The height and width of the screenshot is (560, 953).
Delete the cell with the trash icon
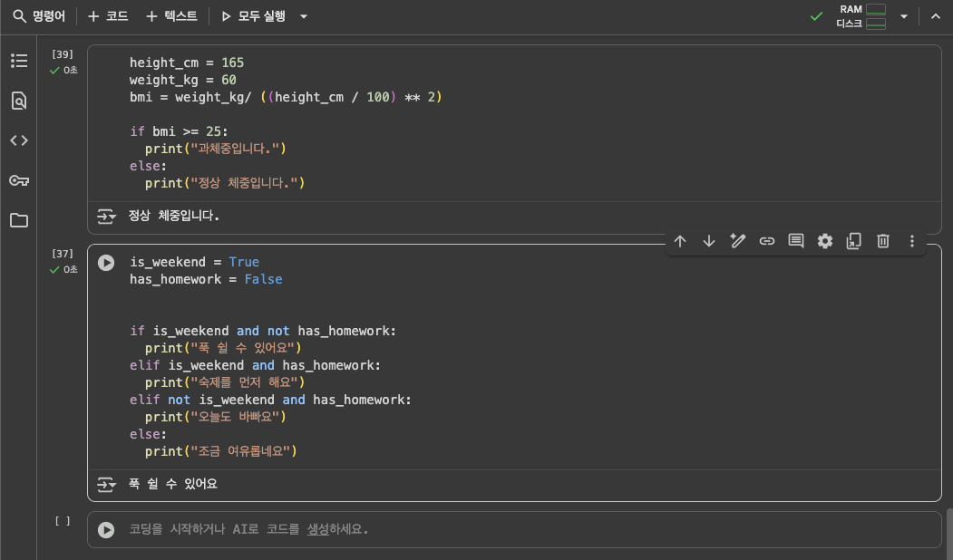click(x=883, y=241)
